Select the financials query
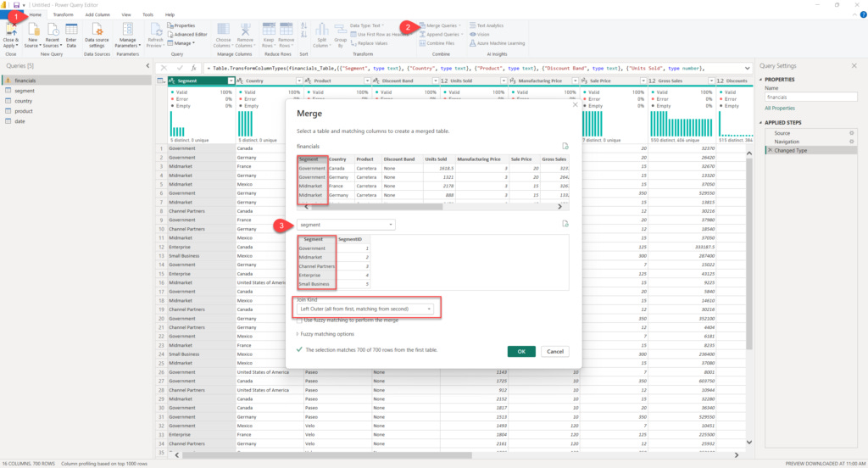 coord(77,81)
